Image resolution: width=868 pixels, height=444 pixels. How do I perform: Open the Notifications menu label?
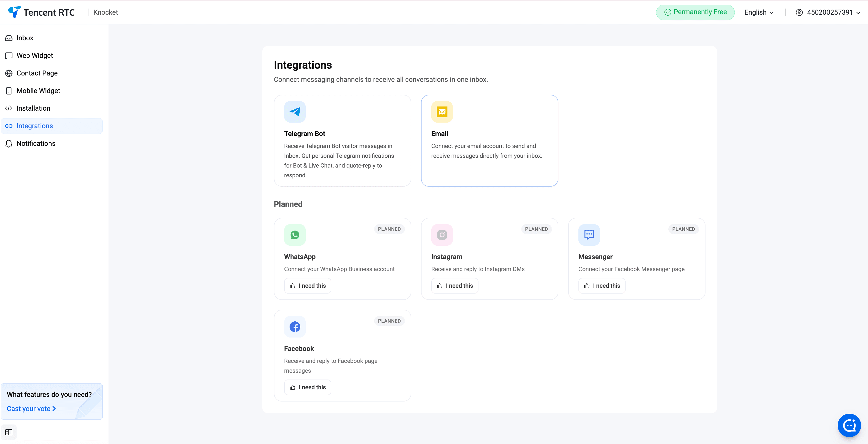(x=36, y=144)
